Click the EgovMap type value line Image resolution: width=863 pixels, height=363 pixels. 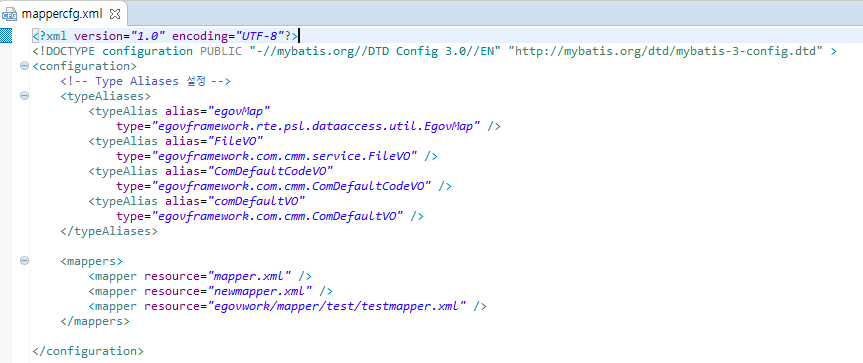point(308,126)
